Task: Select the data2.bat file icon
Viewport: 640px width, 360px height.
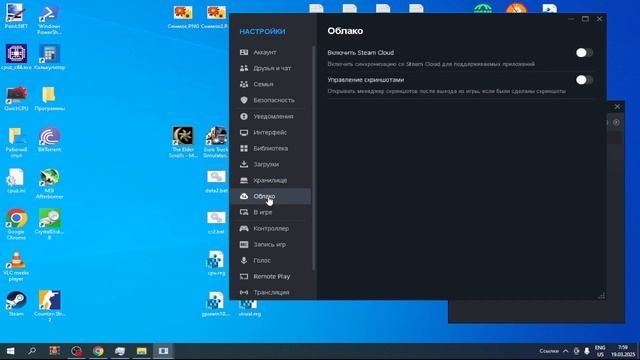Action: pyautogui.click(x=216, y=181)
